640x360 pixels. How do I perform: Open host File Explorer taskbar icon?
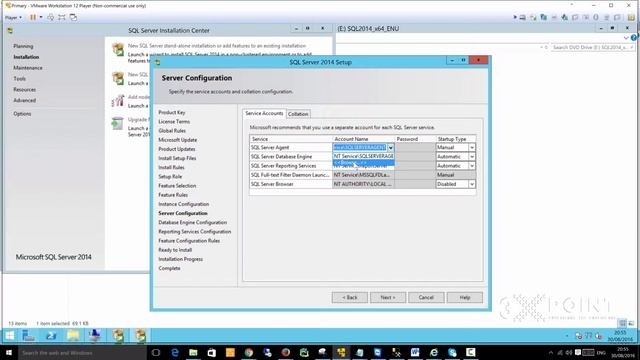tap(193, 352)
